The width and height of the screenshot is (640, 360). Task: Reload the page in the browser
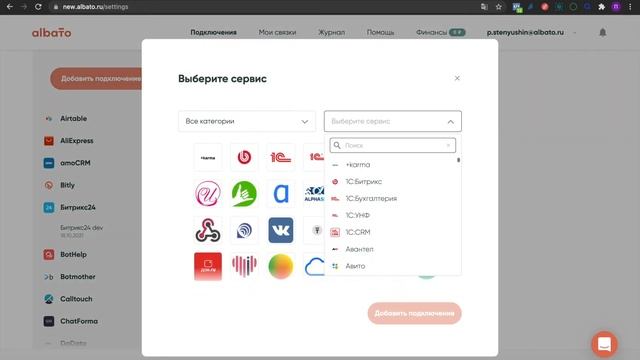[x=38, y=7]
